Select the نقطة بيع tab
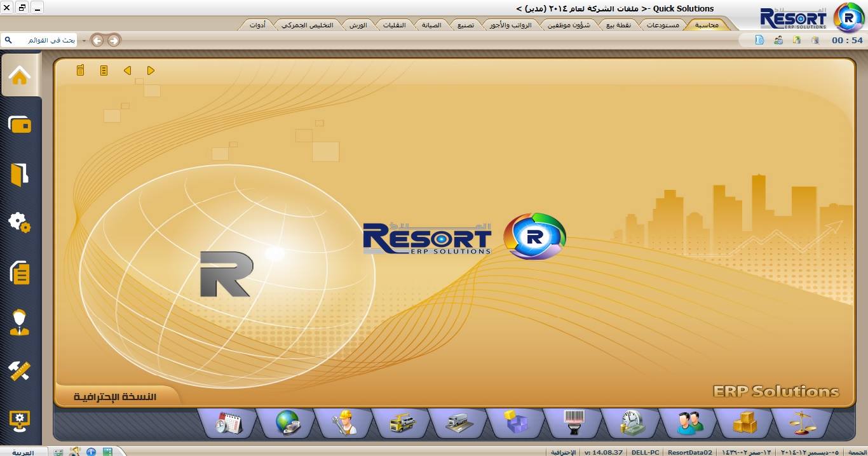 coord(617,25)
